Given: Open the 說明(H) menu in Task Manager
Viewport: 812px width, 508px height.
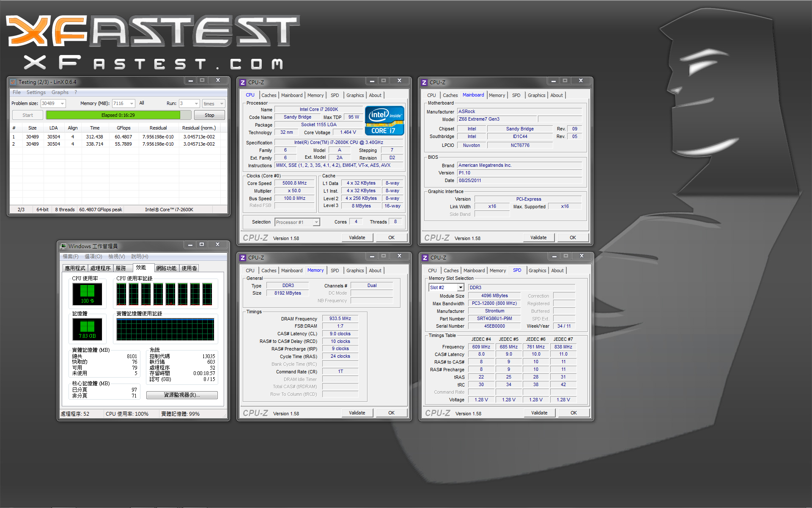Looking at the screenshot, I should tap(140, 257).
